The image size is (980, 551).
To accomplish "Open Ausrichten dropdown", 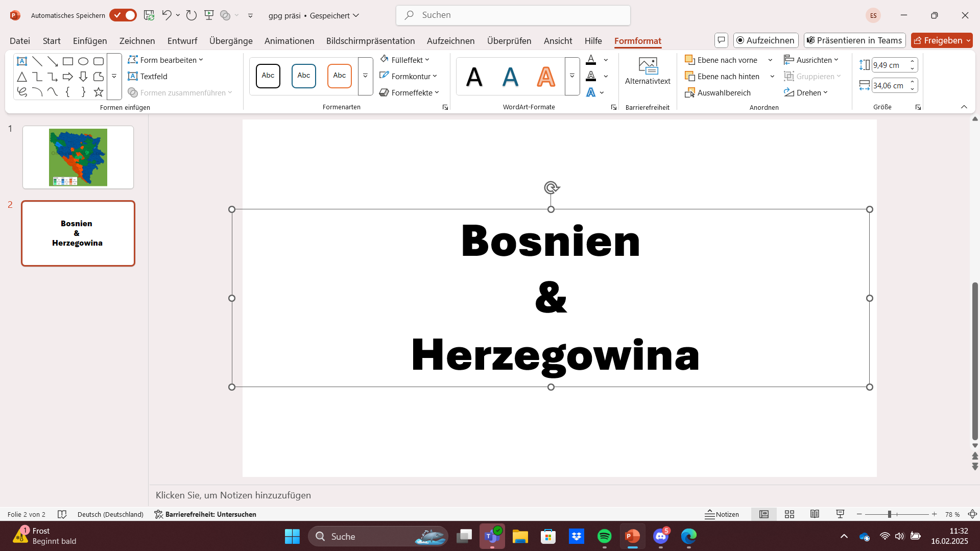I will coord(811,60).
